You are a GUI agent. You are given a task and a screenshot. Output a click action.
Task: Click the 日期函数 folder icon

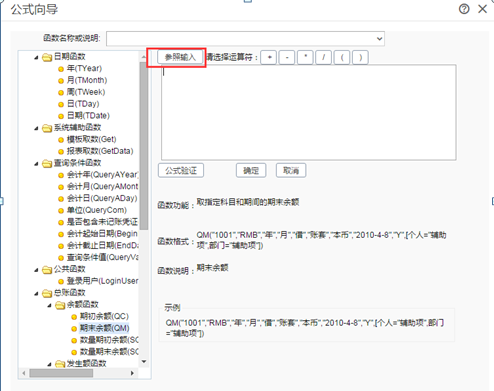pyautogui.click(x=47, y=57)
